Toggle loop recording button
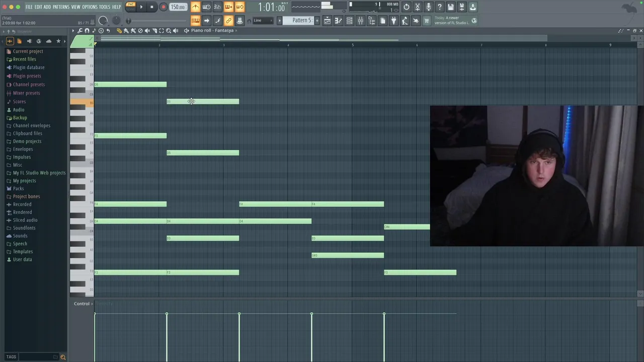 tap(240, 7)
